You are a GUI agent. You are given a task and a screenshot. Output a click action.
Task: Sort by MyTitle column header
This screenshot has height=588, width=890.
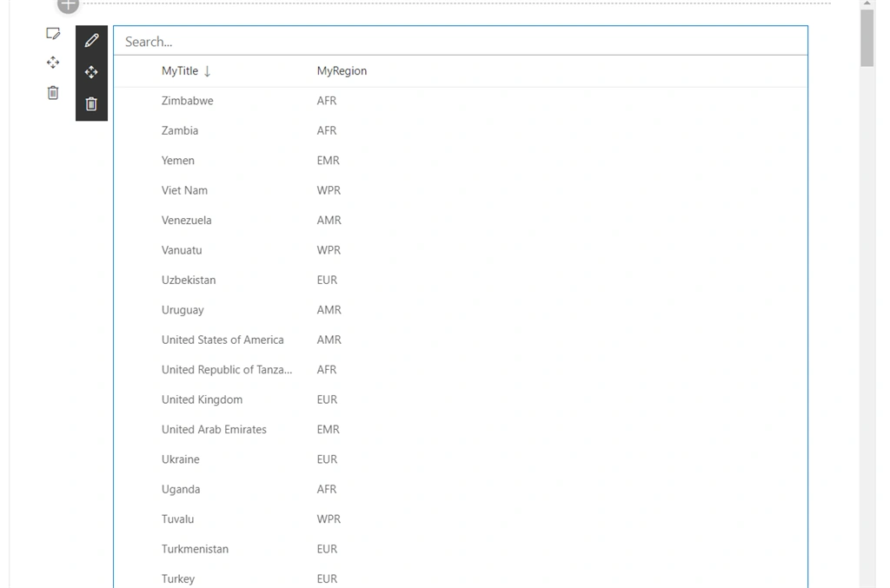tap(180, 71)
